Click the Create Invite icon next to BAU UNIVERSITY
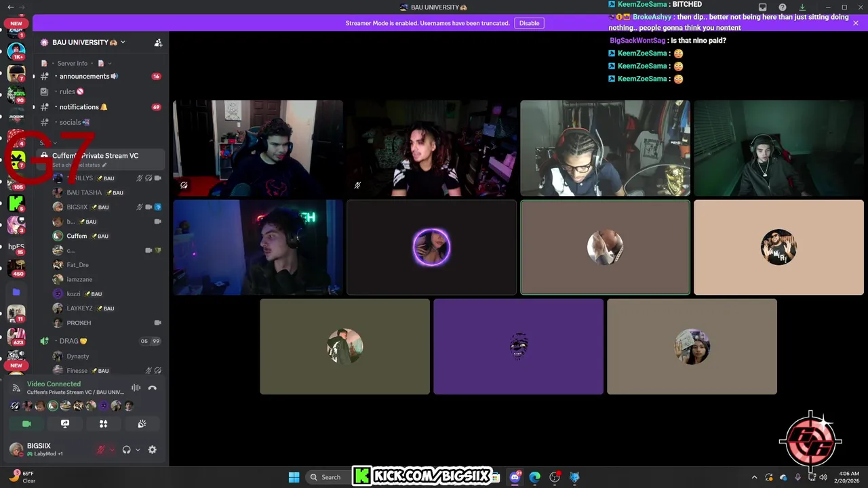This screenshot has width=868, height=488. click(x=158, y=42)
